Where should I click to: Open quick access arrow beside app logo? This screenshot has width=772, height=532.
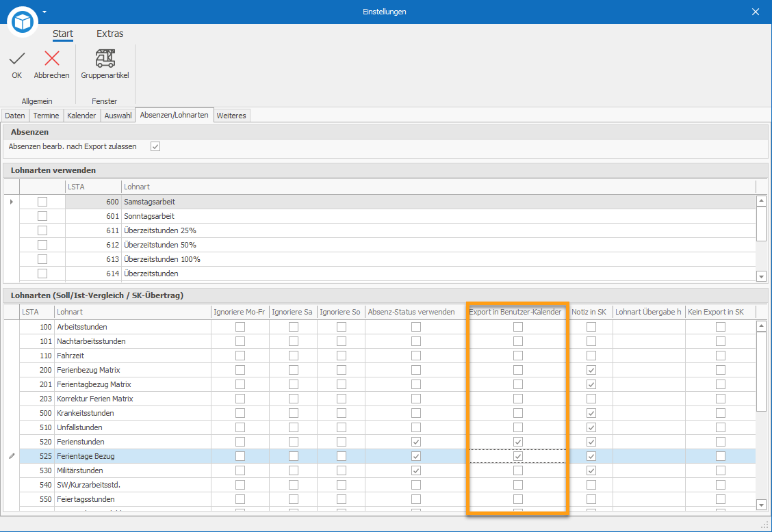coord(44,12)
